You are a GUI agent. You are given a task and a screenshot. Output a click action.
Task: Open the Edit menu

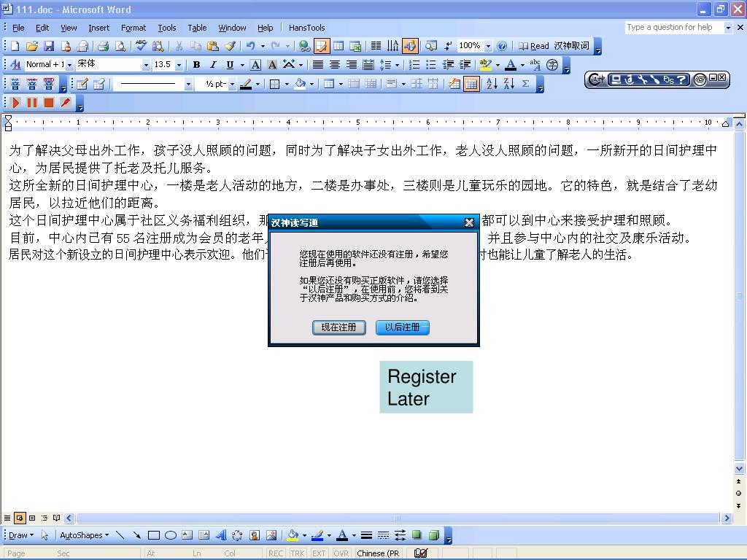pyautogui.click(x=42, y=28)
